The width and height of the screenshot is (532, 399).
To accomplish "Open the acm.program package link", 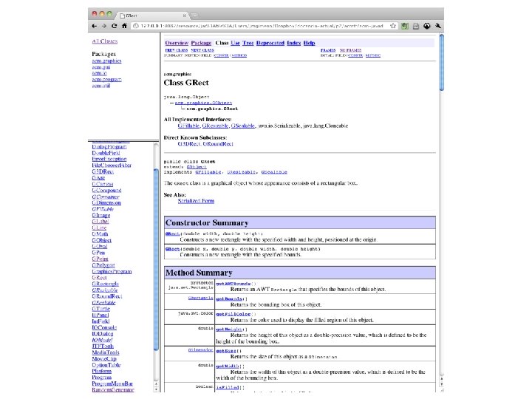I will 106,79.
